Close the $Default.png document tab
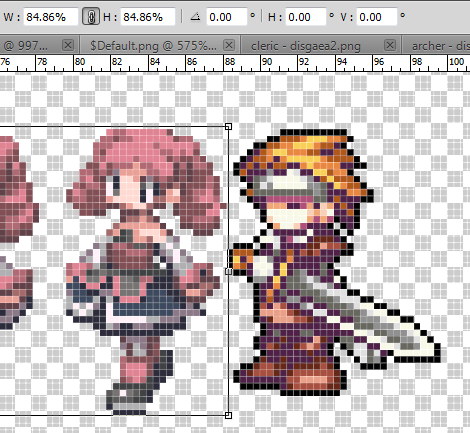This screenshot has height=433, width=470. pos(229,45)
